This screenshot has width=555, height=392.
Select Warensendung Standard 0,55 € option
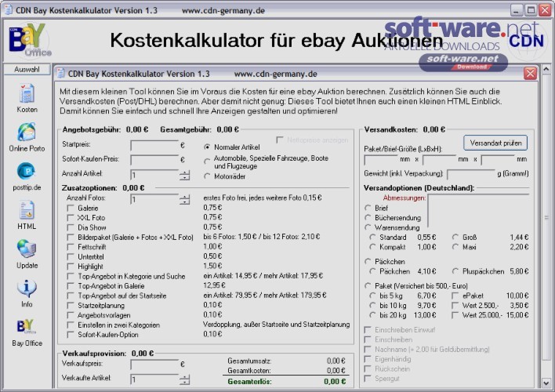tap(372, 238)
